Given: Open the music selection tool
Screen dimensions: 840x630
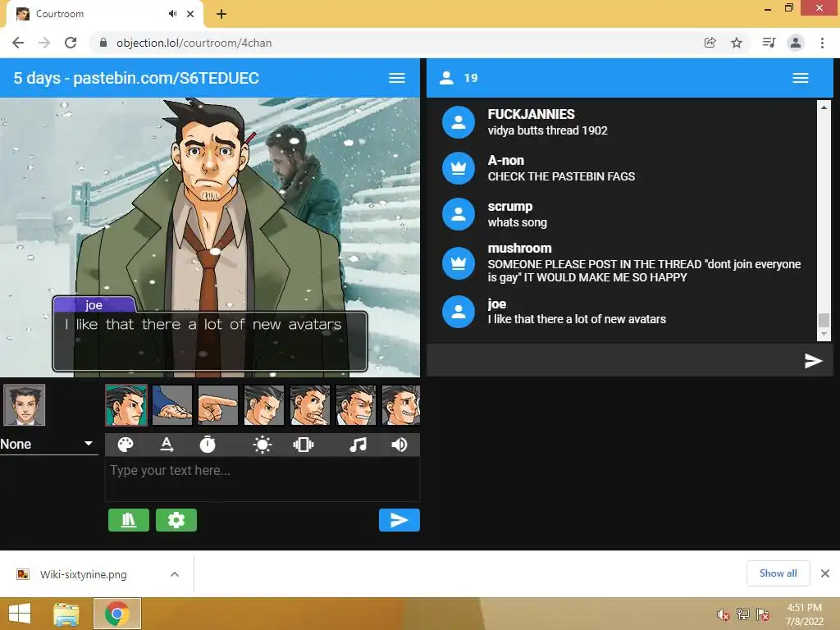Looking at the screenshot, I should click(x=358, y=445).
